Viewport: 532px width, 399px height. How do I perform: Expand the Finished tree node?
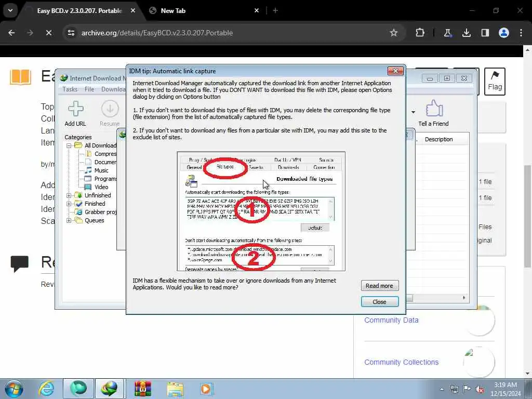coord(69,204)
